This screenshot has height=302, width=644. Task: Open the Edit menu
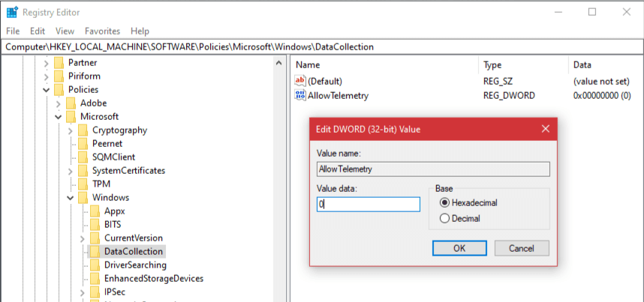pyautogui.click(x=38, y=31)
